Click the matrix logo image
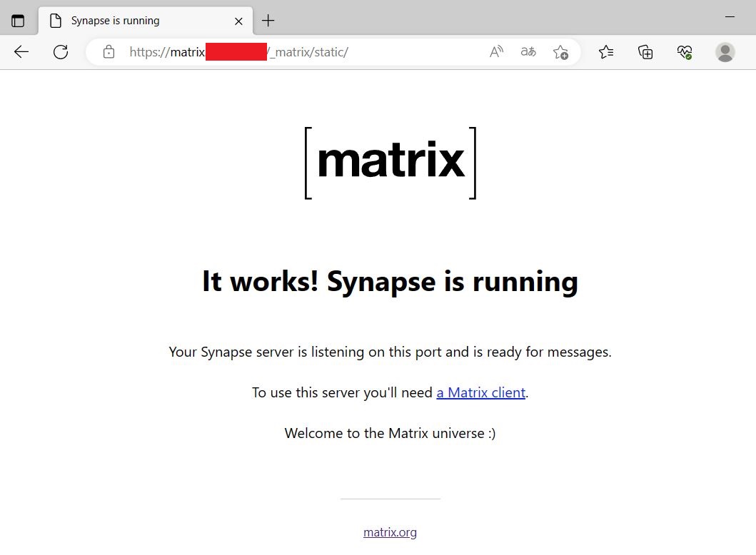 click(390, 163)
